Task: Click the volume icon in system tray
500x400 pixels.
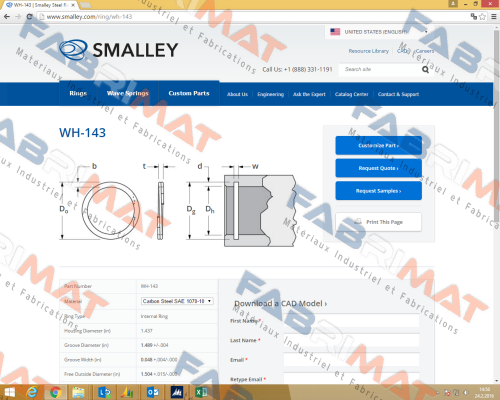Action: click(x=466, y=393)
